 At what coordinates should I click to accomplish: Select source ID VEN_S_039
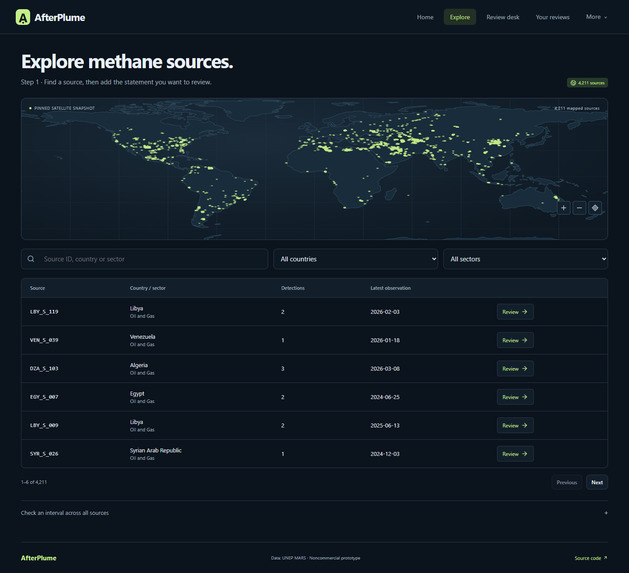[x=44, y=340]
